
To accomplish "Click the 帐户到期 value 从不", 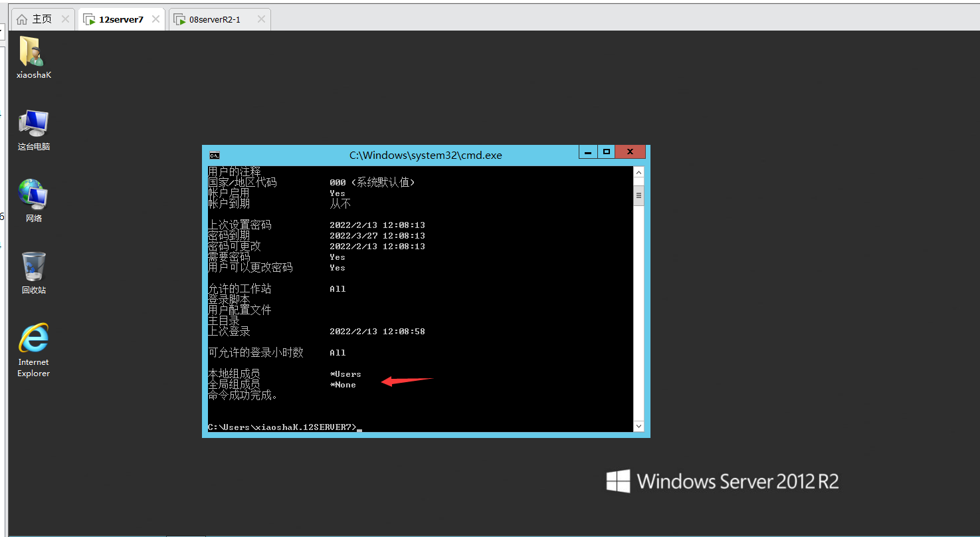I will (x=340, y=204).
